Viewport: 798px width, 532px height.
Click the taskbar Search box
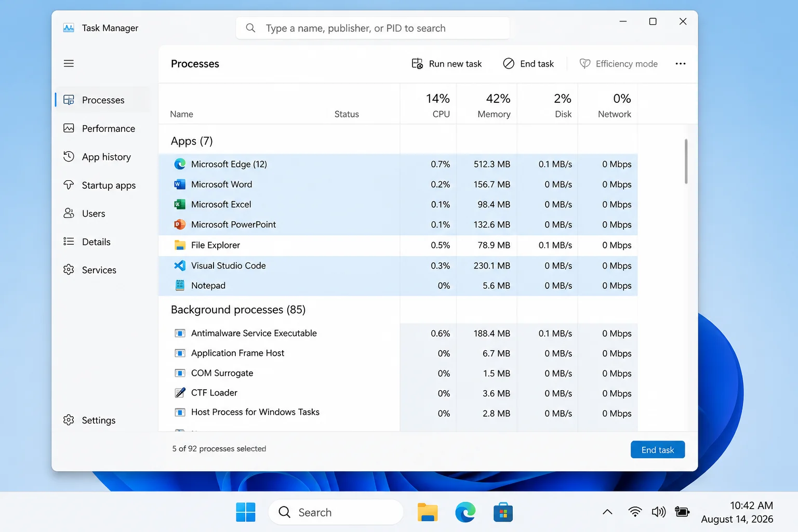click(x=336, y=512)
